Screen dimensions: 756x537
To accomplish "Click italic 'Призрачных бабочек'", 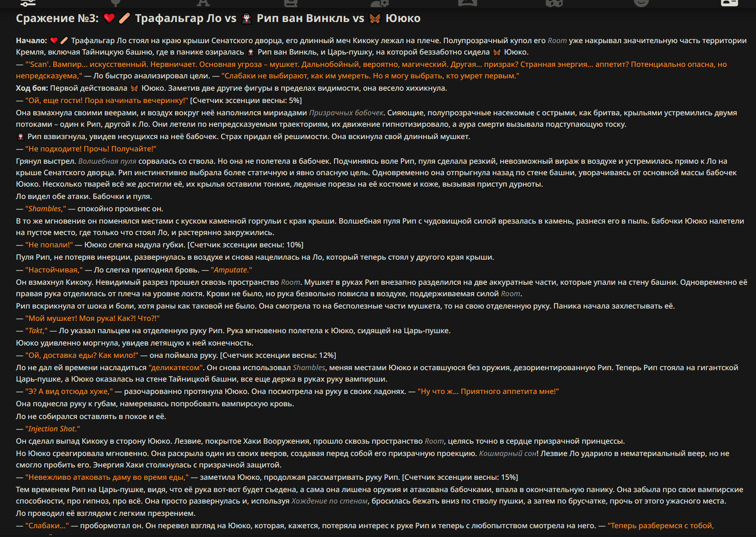I will [346, 113].
